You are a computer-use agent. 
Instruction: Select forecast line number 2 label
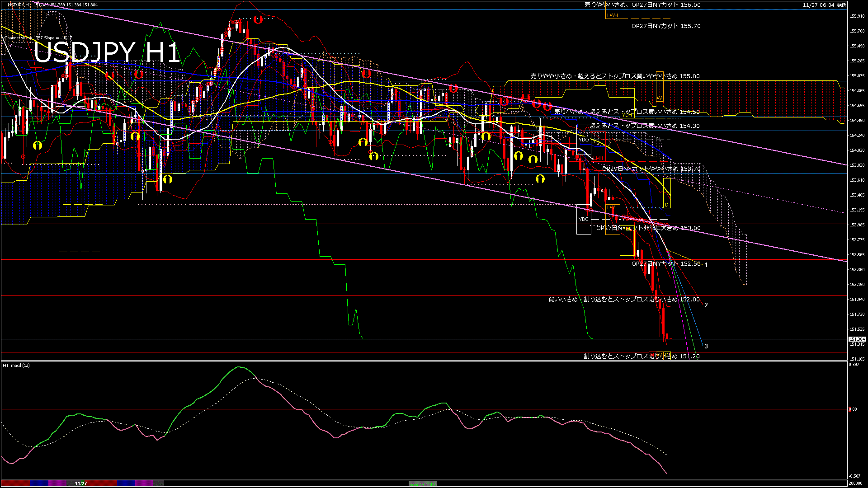pyautogui.click(x=706, y=305)
